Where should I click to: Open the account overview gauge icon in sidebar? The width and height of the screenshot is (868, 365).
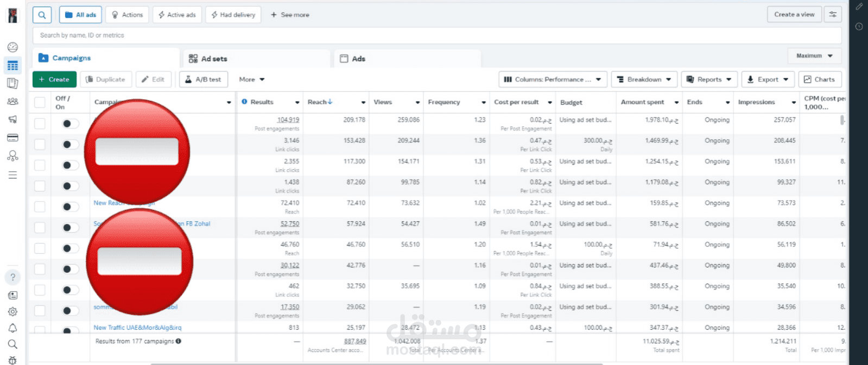coord(12,47)
